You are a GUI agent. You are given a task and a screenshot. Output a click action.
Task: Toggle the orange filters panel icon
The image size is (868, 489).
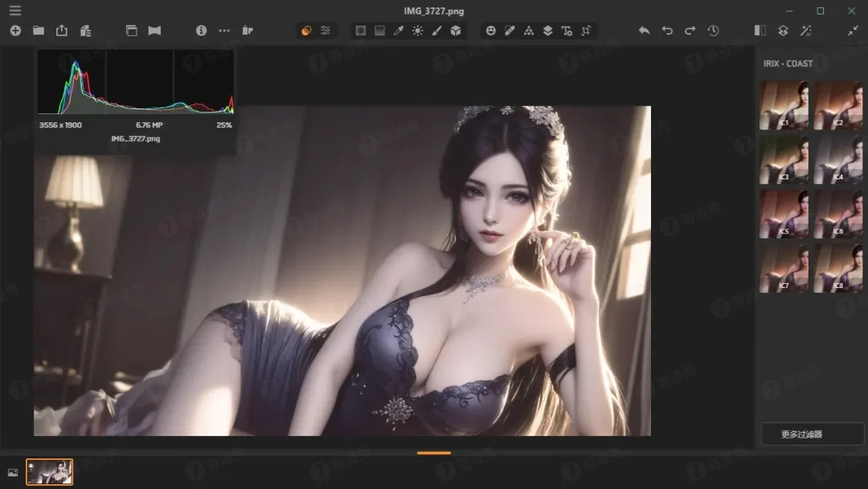click(x=306, y=31)
